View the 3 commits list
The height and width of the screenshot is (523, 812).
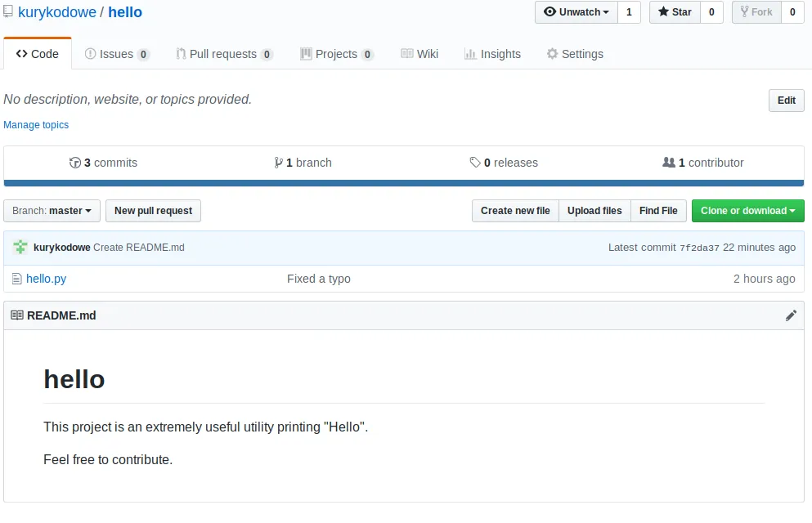point(103,163)
